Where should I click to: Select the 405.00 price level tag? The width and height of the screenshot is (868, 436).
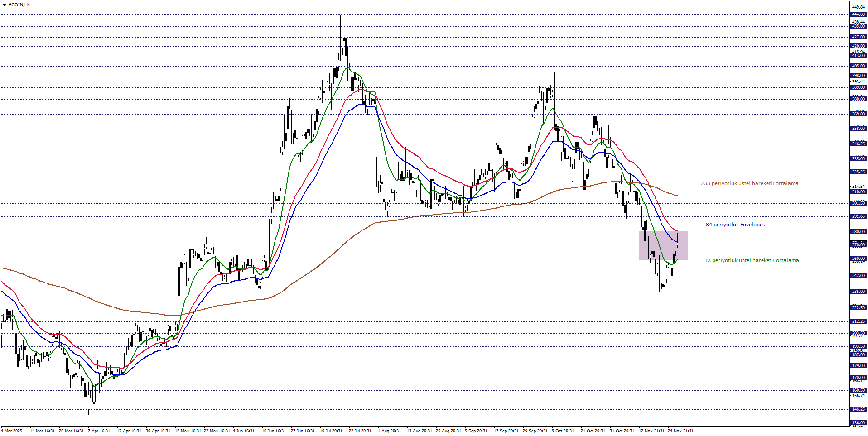point(858,66)
